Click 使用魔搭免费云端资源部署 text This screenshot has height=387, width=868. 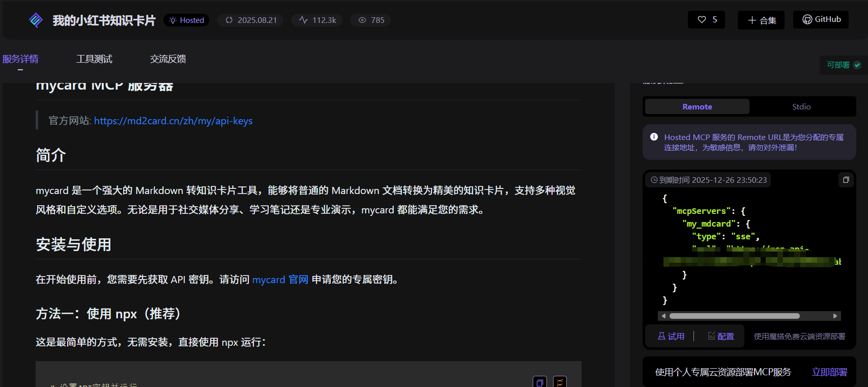point(799,336)
